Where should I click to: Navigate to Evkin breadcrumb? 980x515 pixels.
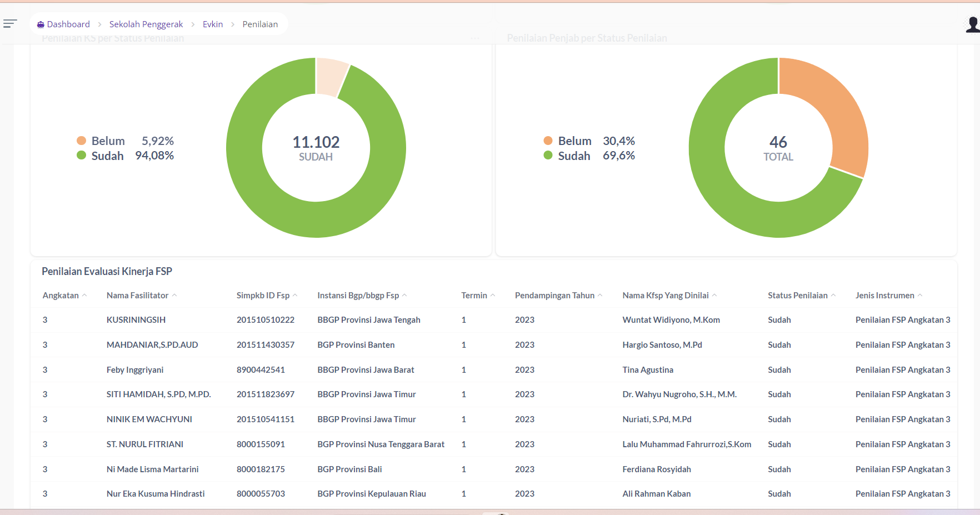[x=213, y=24]
